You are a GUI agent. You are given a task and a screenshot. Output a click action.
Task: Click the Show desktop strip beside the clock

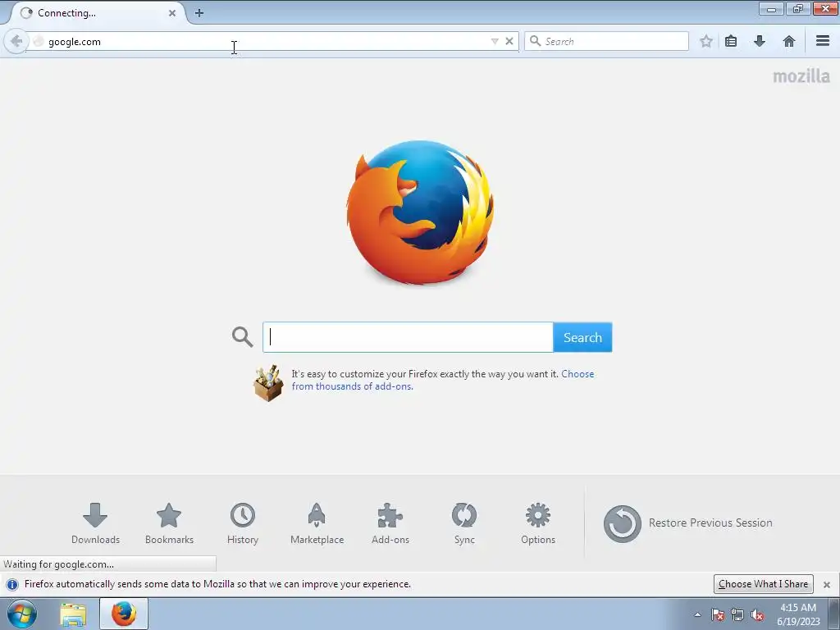point(834,614)
